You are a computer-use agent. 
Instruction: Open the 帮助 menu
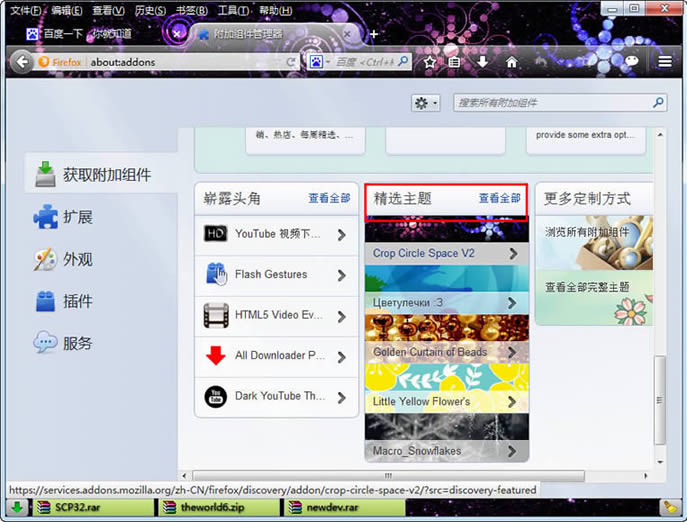click(276, 11)
